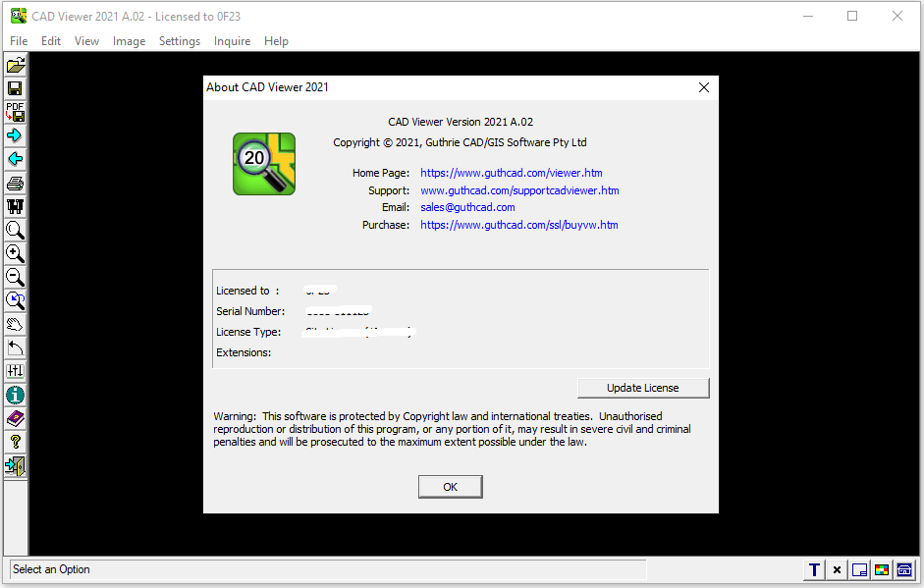This screenshot has width=924, height=588.
Task: Click the binoculars Find icon
Action: click(16, 207)
